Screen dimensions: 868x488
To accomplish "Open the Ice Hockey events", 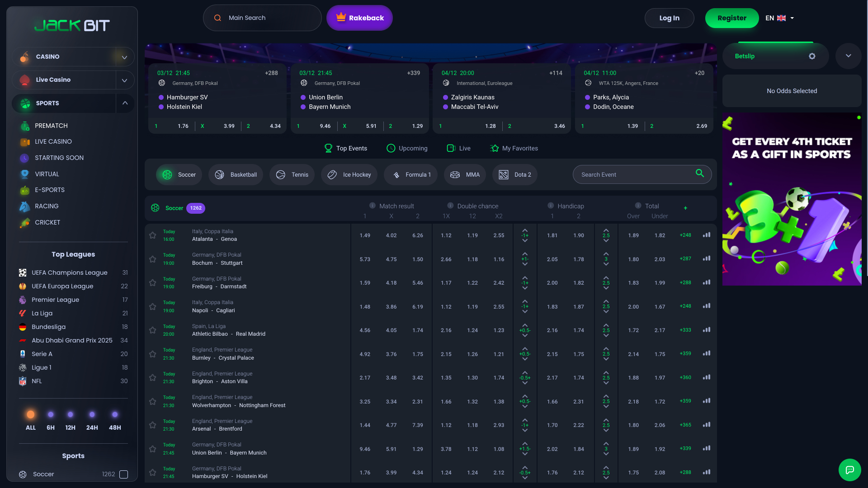I will pyautogui.click(x=349, y=174).
